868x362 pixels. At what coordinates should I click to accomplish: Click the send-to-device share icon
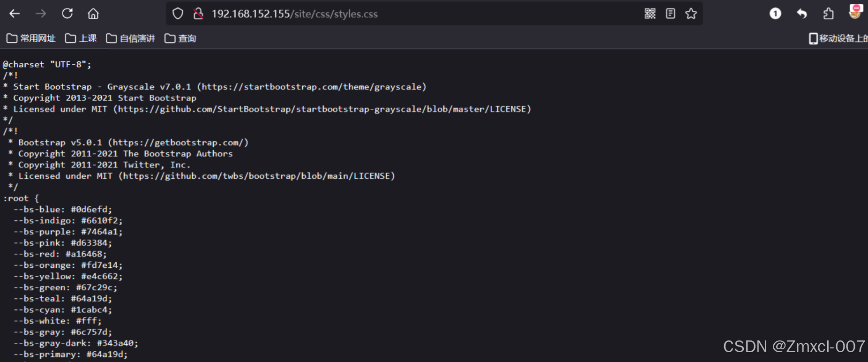pyautogui.click(x=828, y=14)
